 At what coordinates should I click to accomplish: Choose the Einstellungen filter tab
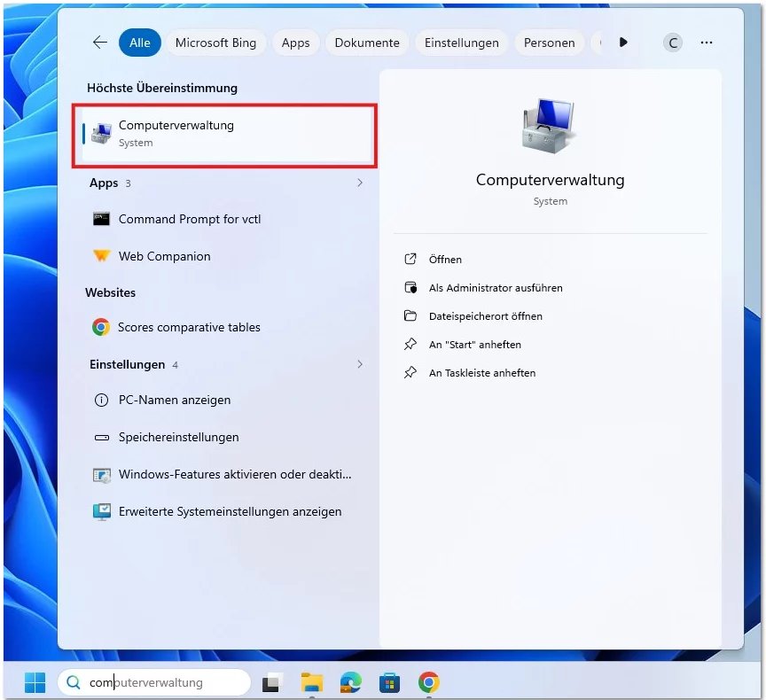point(462,43)
